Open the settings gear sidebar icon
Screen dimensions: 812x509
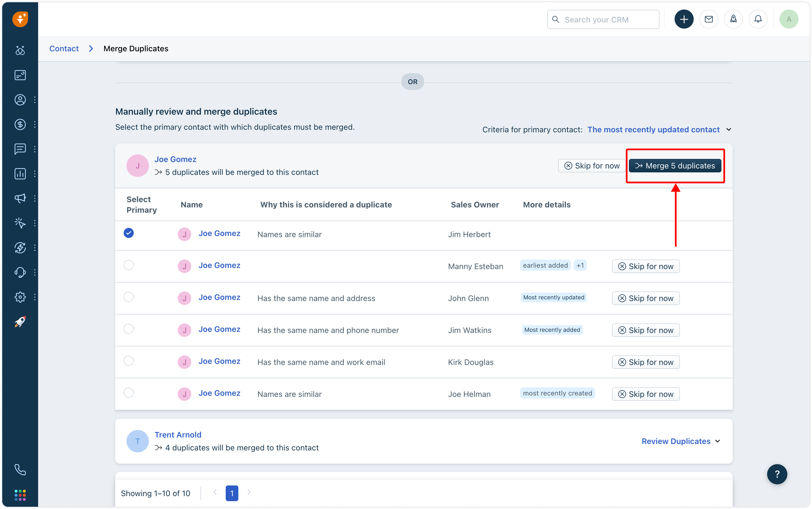point(20,297)
